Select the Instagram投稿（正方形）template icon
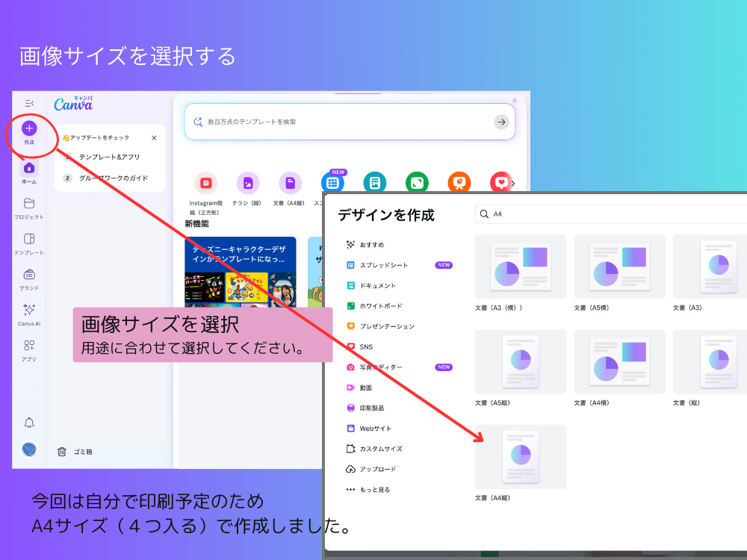 206,181
